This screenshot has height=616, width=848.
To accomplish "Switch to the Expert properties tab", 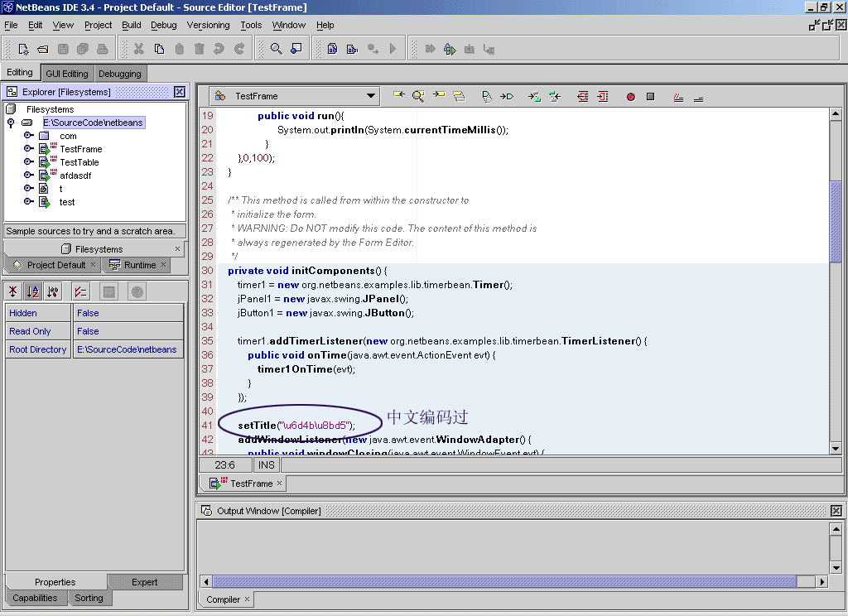I will pos(144,582).
